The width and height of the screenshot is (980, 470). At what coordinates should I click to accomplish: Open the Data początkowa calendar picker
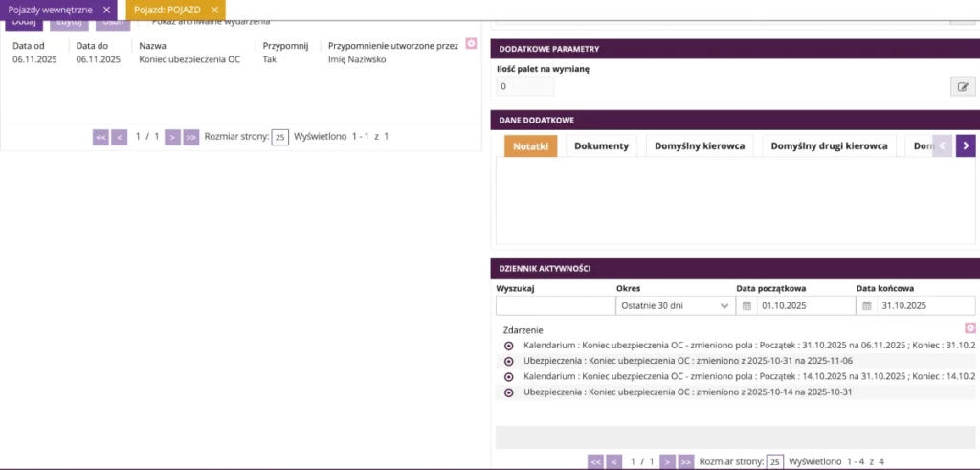coord(746,306)
